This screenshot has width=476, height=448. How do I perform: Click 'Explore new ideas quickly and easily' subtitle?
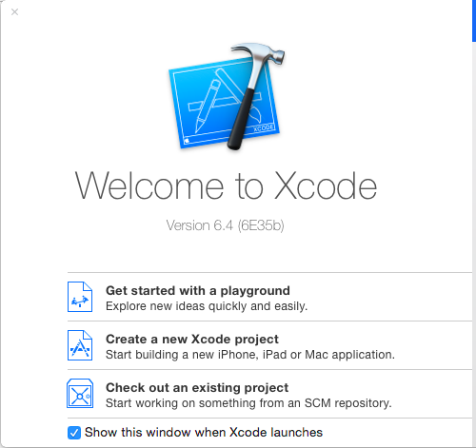[x=207, y=306]
